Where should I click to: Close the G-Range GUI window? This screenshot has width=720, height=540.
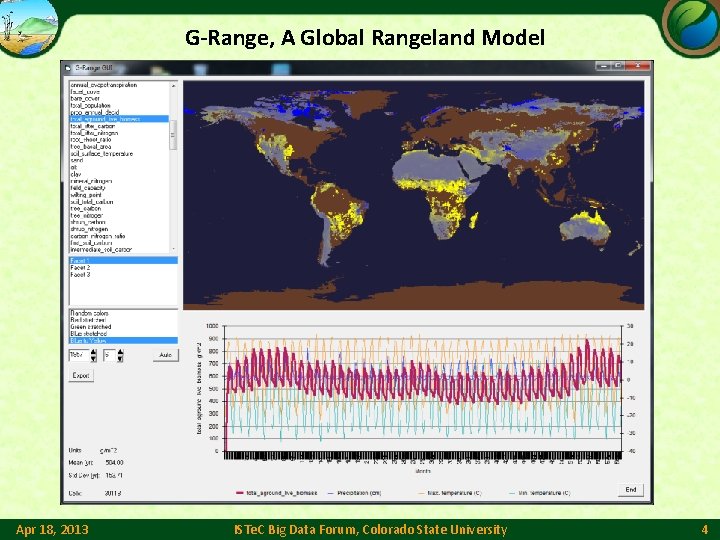point(638,66)
